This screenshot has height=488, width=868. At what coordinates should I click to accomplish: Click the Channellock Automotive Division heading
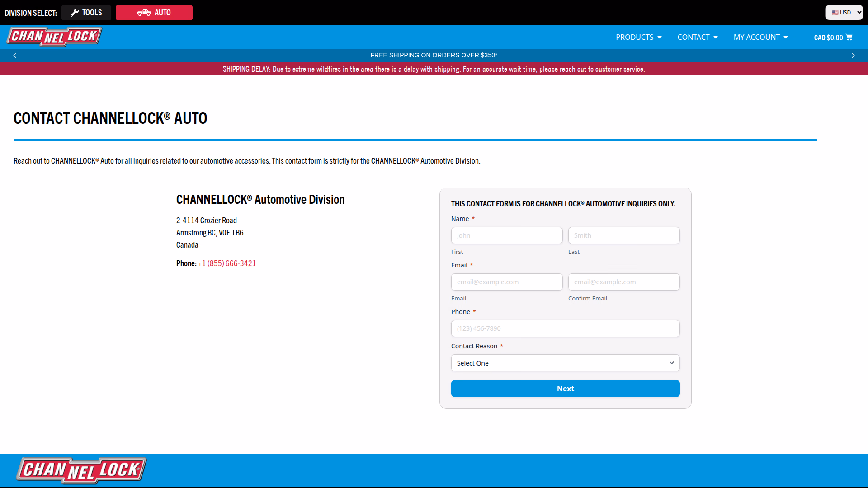click(260, 200)
